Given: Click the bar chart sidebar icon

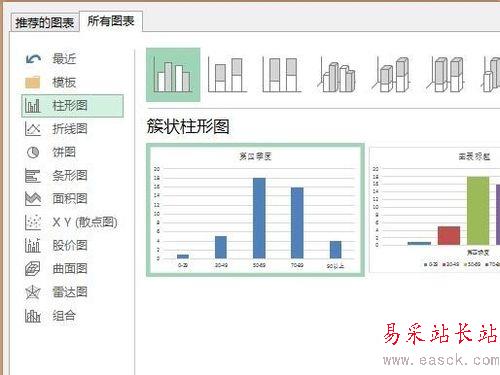Looking at the screenshot, I should (33, 176).
